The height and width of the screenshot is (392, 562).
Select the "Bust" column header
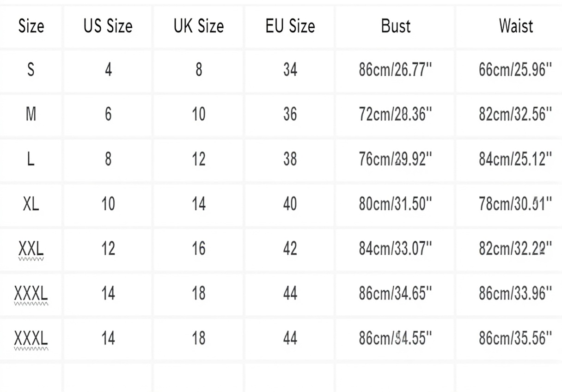(396, 26)
